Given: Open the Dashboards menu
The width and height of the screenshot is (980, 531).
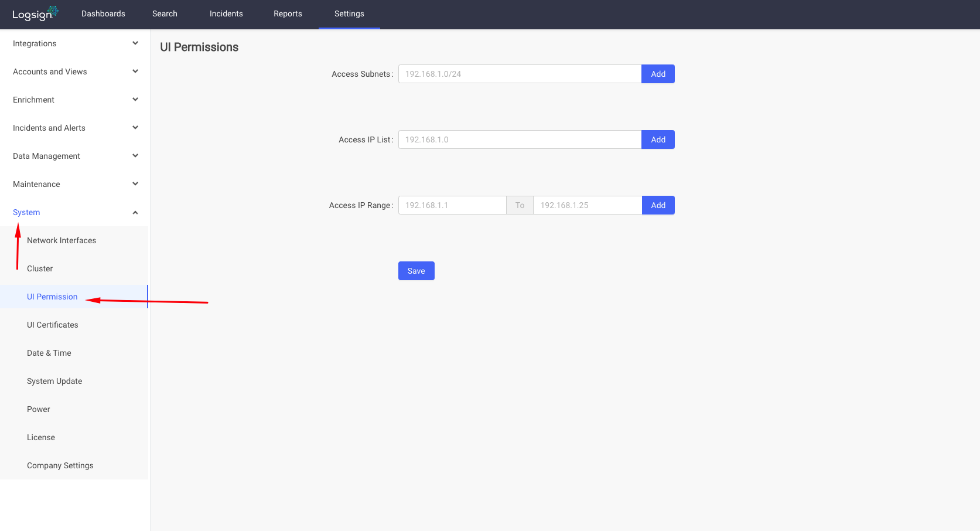Looking at the screenshot, I should [103, 13].
